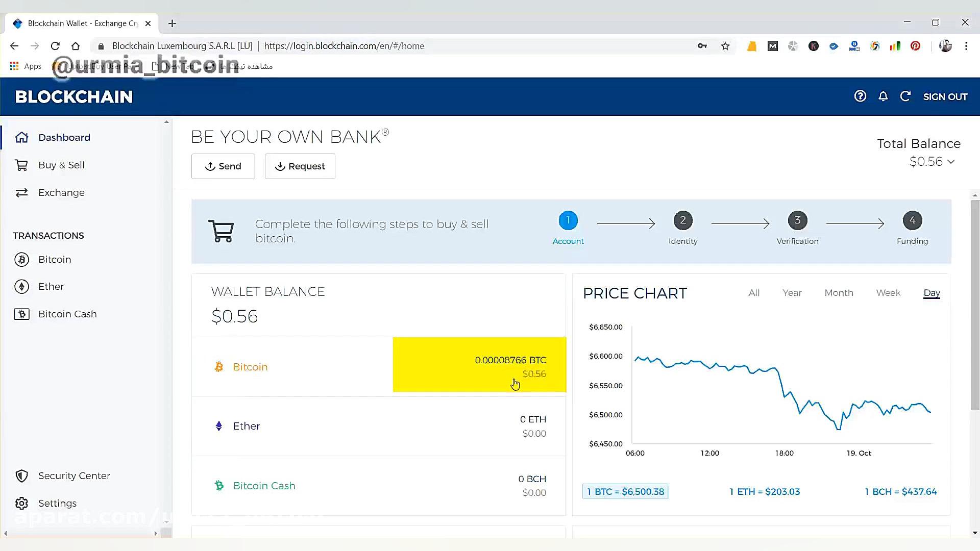Click the Request button
This screenshot has height=551, width=980.
tap(300, 166)
